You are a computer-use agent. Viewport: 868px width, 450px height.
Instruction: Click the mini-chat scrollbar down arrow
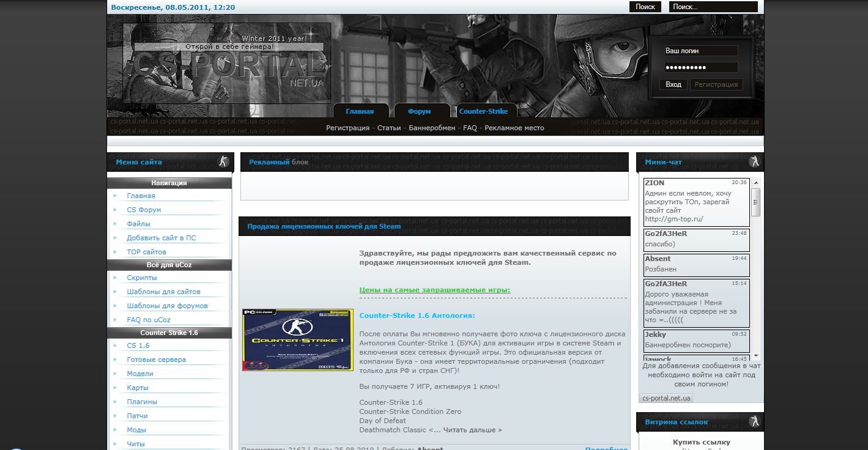click(x=756, y=355)
